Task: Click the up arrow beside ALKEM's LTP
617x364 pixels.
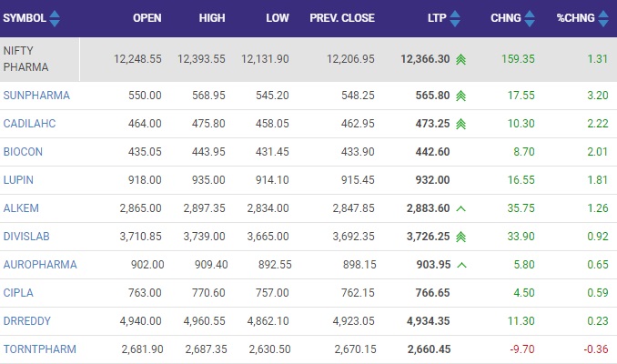Action: coord(460,208)
